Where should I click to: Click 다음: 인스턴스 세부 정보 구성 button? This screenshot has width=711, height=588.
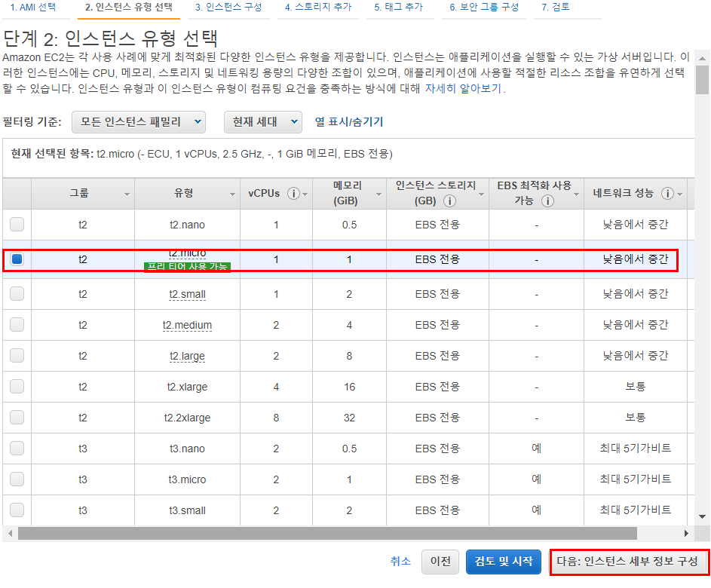coord(627,562)
